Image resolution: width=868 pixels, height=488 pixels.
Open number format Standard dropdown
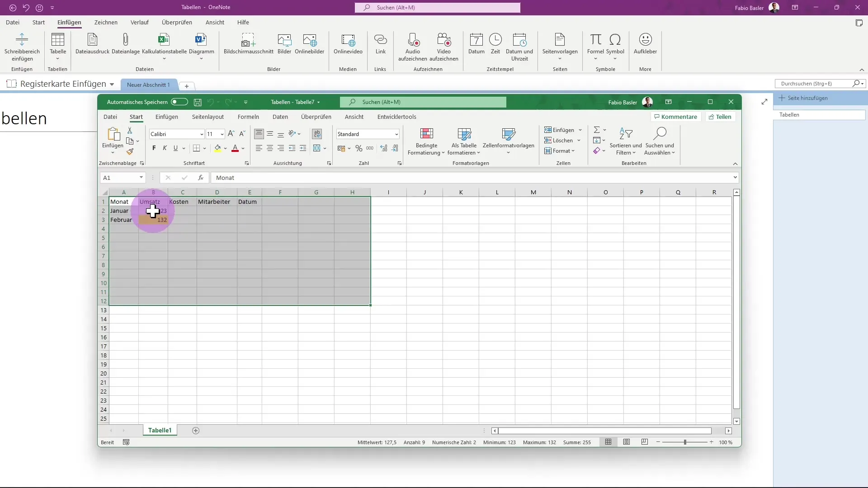tap(396, 134)
